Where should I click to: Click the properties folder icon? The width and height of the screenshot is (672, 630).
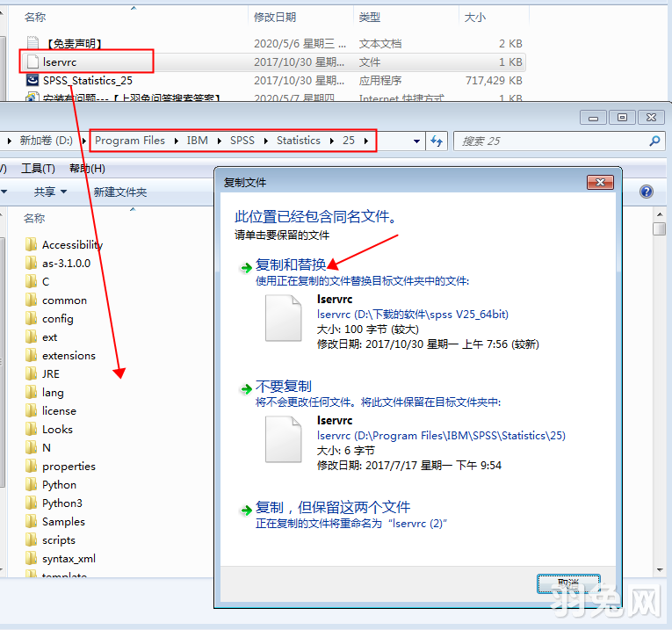point(31,466)
